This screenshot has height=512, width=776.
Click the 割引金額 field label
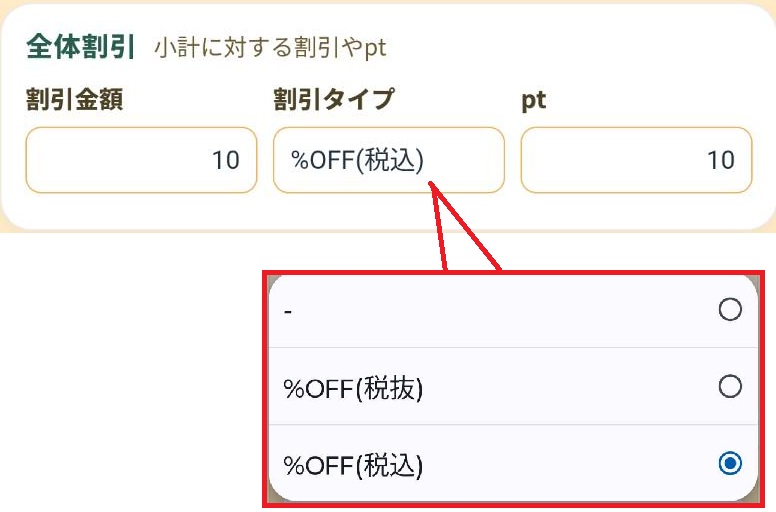pos(74,99)
